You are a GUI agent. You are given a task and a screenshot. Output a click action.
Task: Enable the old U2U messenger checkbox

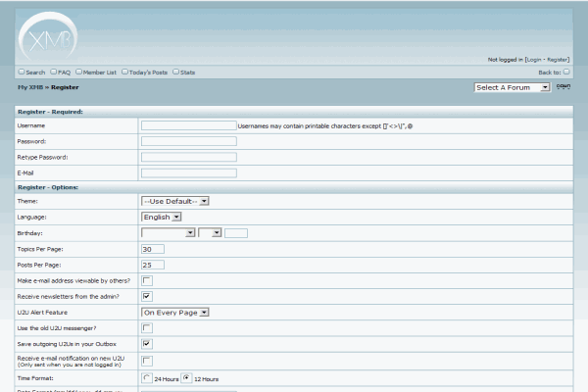(x=147, y=328)
